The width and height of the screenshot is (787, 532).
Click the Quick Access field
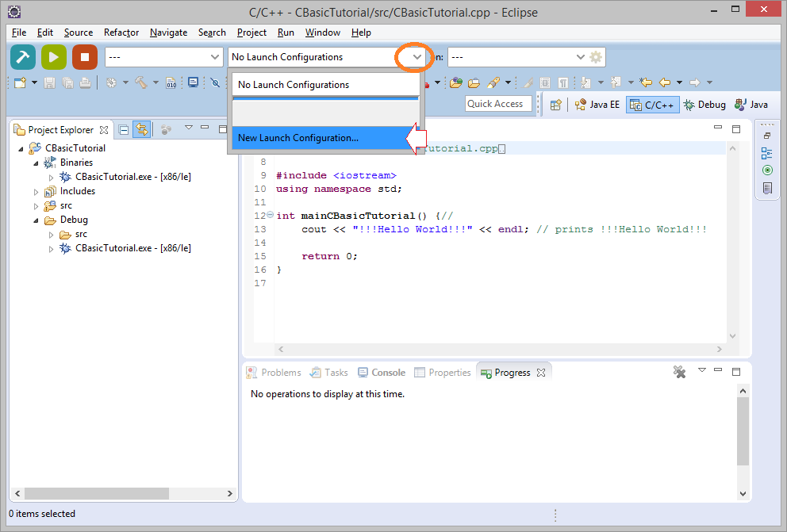(x=498, y=104)
